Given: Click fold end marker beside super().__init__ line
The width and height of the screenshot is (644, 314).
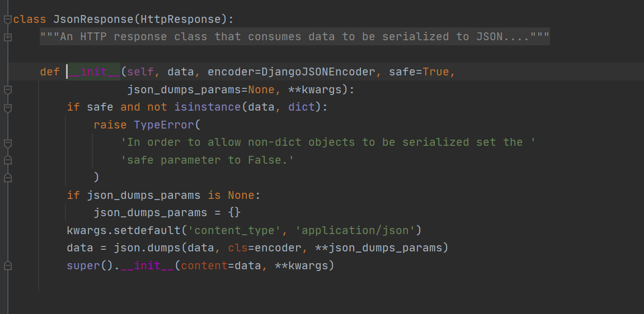Looking at the screenshot, I should pyautogui.click(x=7, y=266).
